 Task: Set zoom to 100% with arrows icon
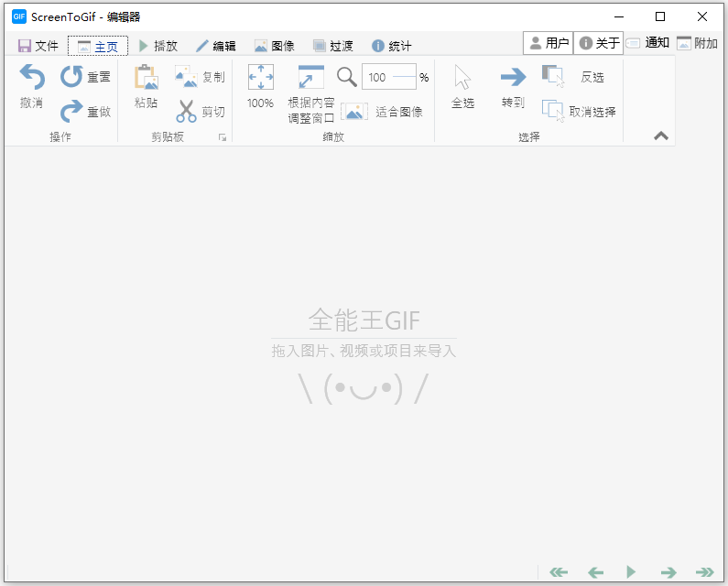[x=260, y=77]
